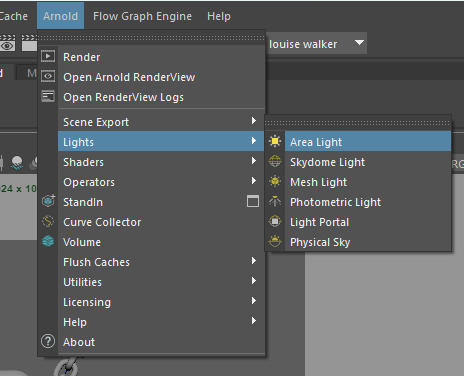
Task: Select Utilities entry
Action: click(161, 282)
